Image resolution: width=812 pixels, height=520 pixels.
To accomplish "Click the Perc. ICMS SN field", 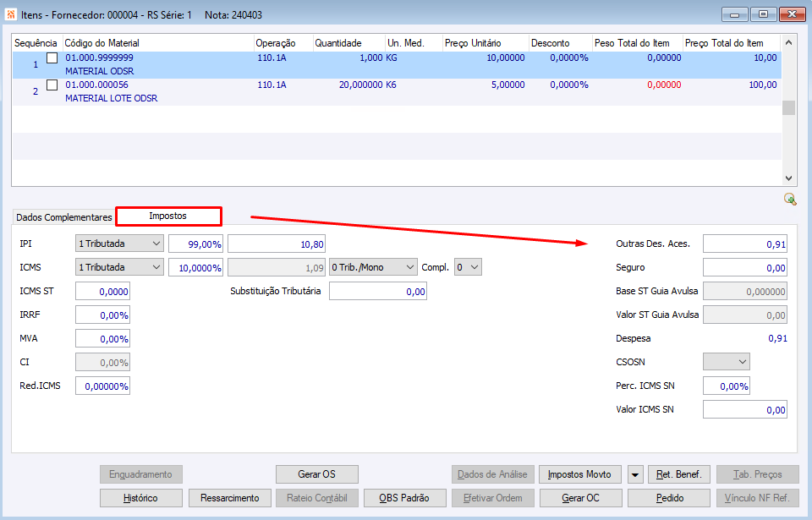I will (x=726, y=386).
